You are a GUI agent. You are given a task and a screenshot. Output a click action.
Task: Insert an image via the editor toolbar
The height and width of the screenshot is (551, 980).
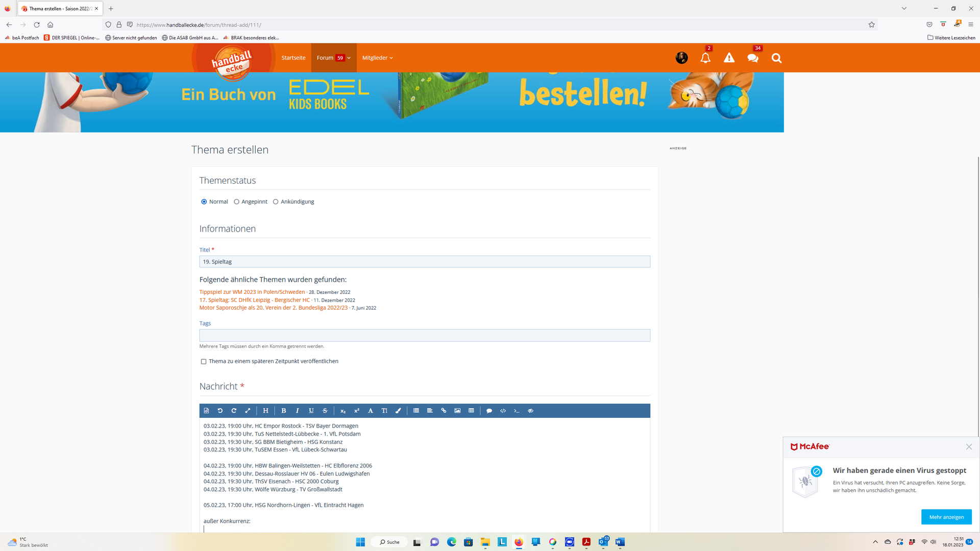[457, 411]
